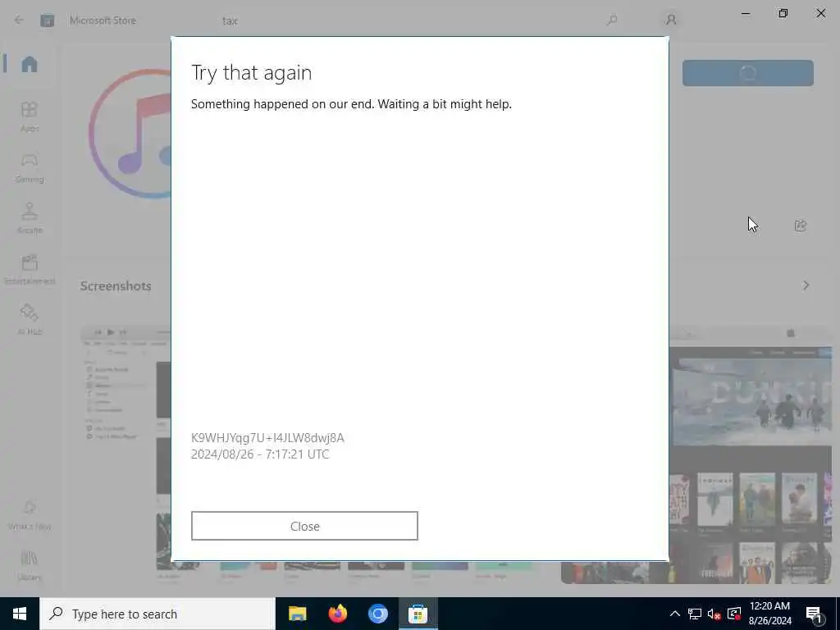This screenshot has width=840, height=630.
Task: Close the 'Try that again' error dialog
Action: 304,526
